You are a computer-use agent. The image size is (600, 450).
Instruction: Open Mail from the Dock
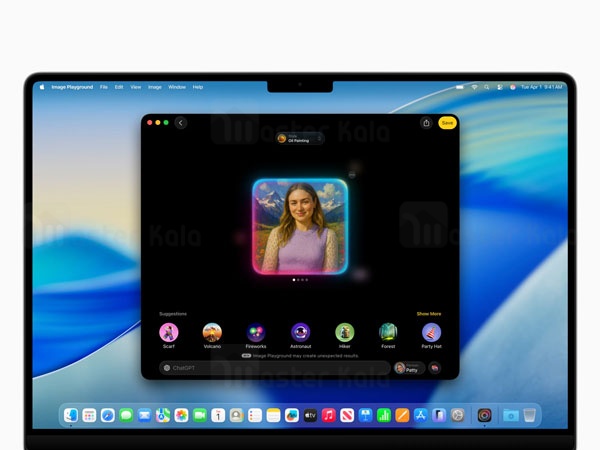click(144, 415)
